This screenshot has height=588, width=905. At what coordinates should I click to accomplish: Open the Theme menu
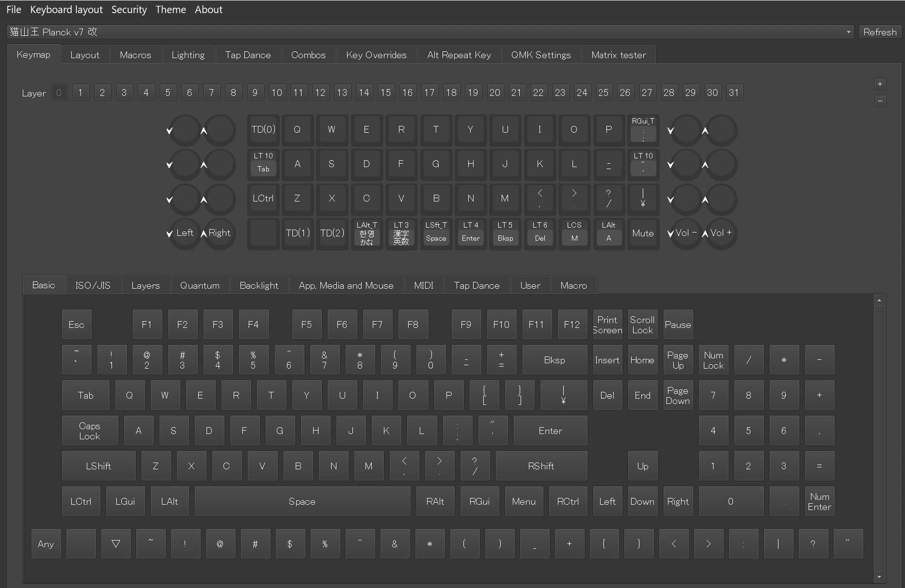click(x=171, y=10)
